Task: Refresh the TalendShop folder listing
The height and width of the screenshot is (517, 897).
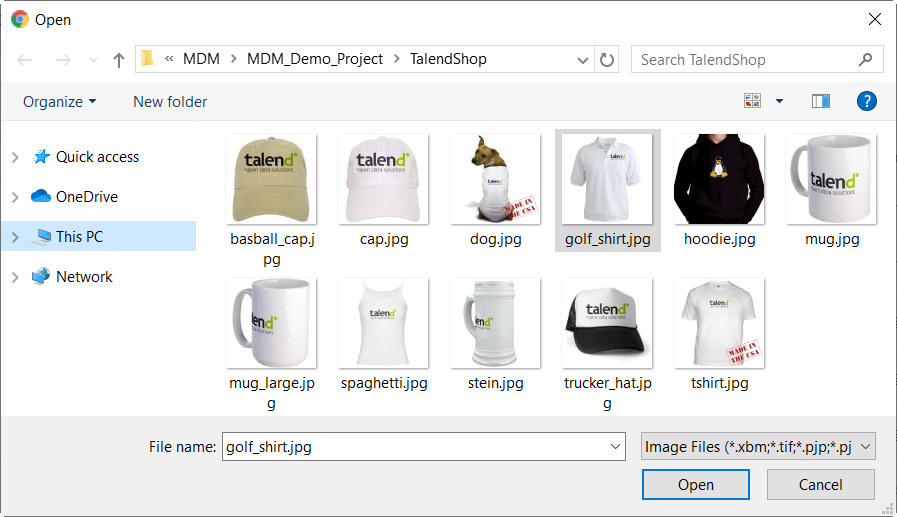Action: [607, 60]
